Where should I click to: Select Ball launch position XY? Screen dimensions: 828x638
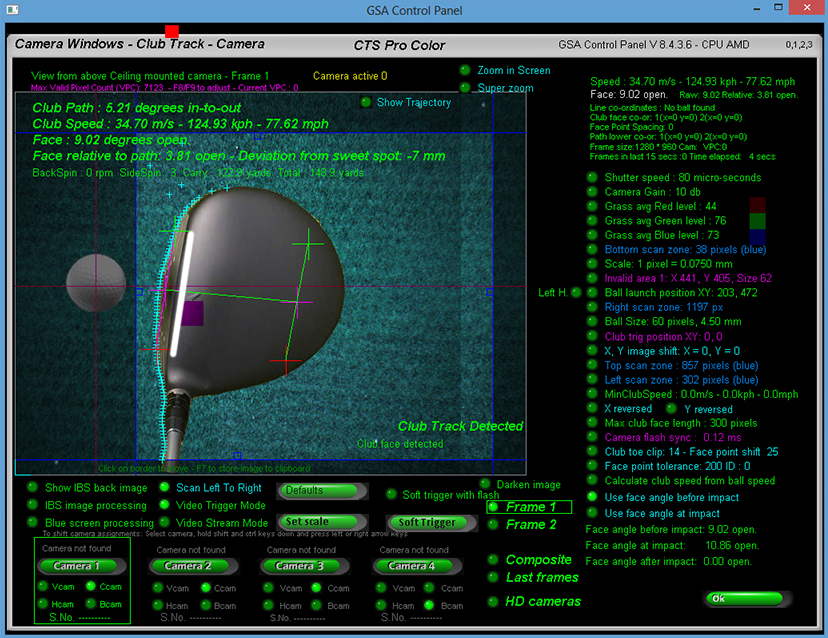coord(592,292)
